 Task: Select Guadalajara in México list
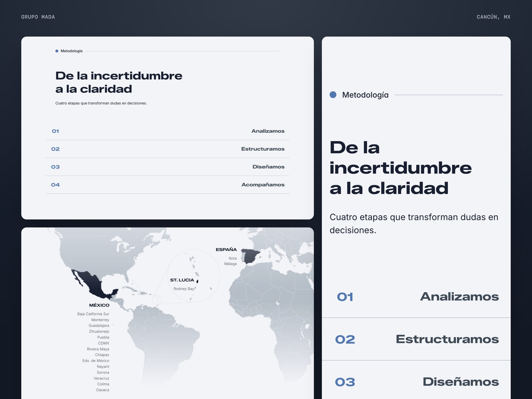coord(99,326)
